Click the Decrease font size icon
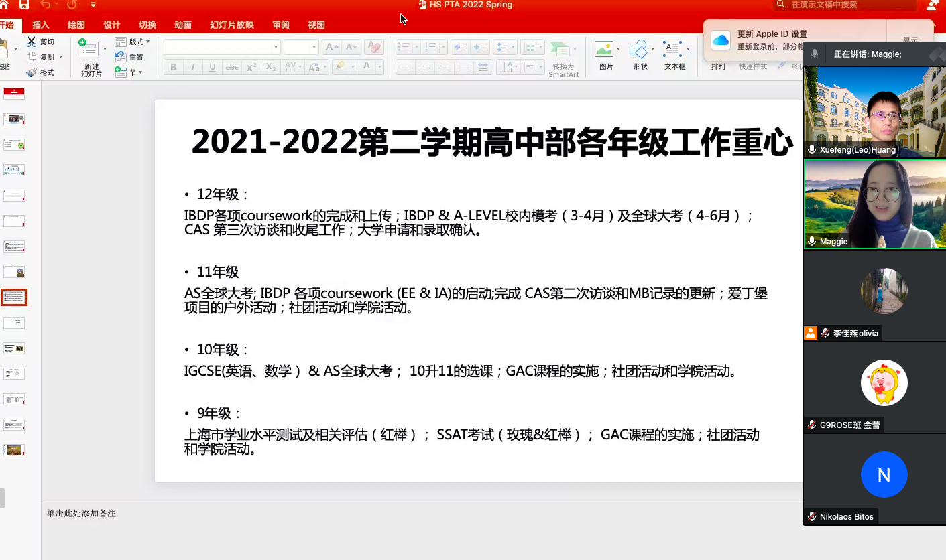This screenshot has height=560, width=946. point(352,47)
